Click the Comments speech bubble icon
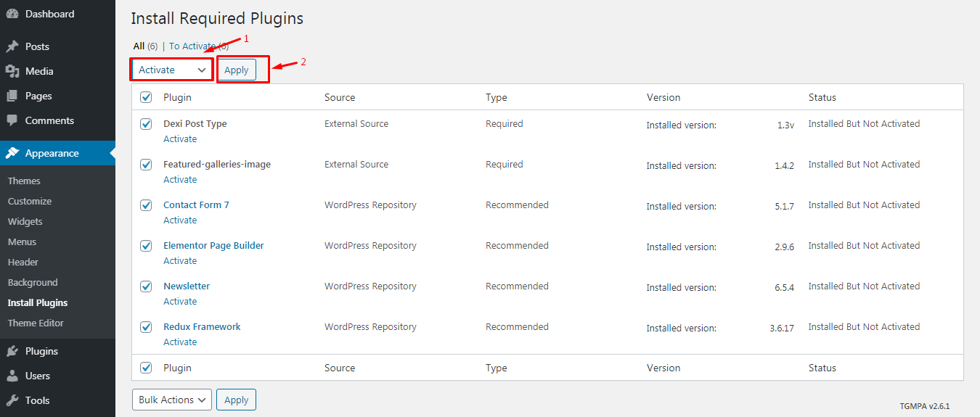The width and height of the screenshot is (980, 417). click(x=12, y=120)
